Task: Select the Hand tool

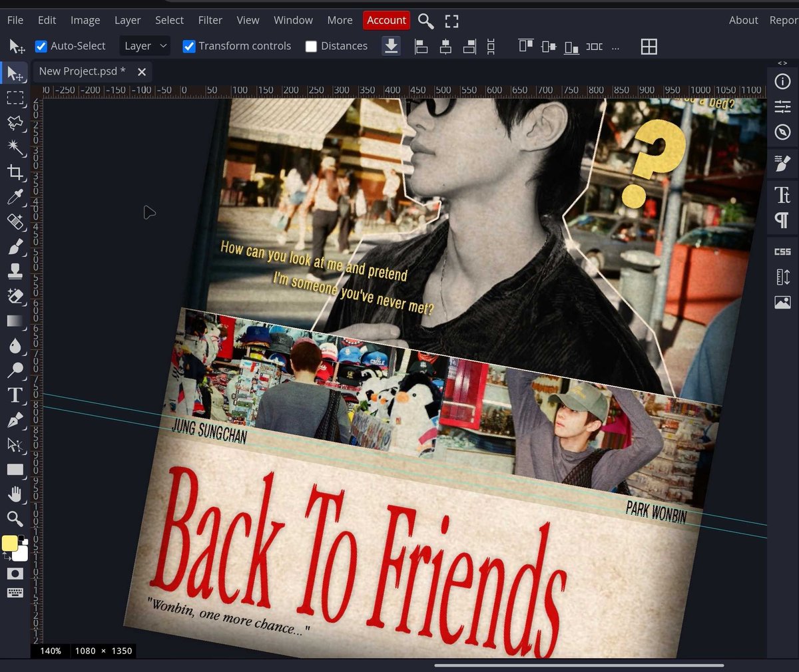Action: tap(15, 494)
